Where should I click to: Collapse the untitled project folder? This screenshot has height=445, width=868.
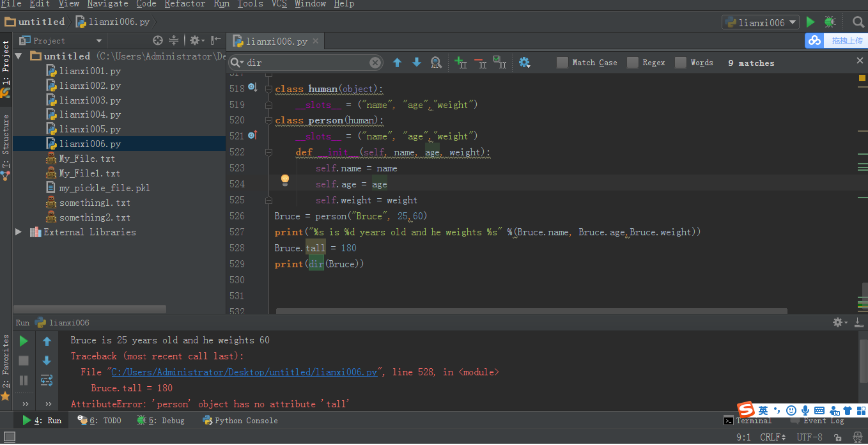19,56
